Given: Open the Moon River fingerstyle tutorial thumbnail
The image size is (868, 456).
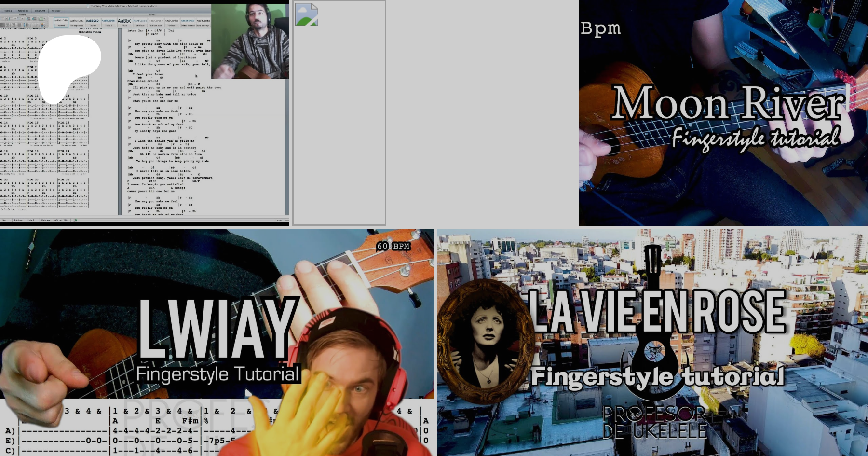Looking at the screenshot, I should (x=723, y=113).
